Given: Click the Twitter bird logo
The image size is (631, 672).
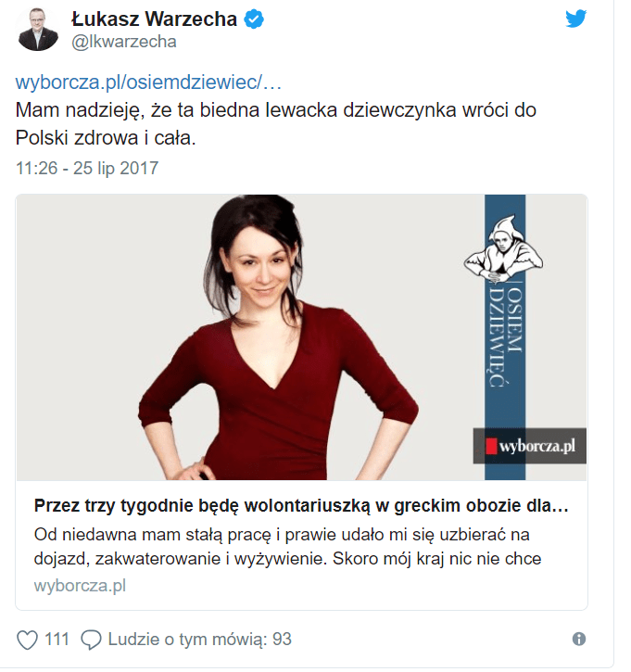Looking at the screenshot, I should pos(575,19).
